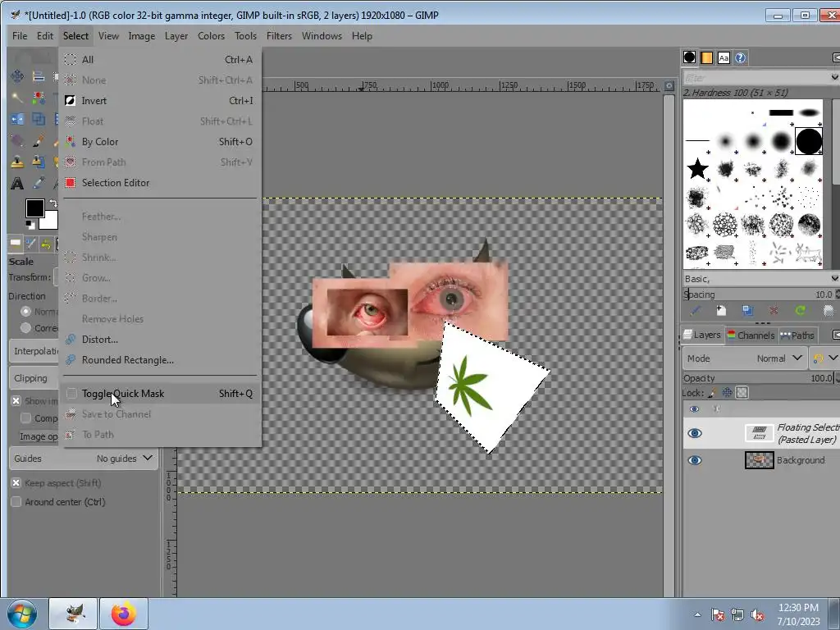Select the Bucket Fill tool
Viewport: 840px width, 630px height.
(17, 140)
